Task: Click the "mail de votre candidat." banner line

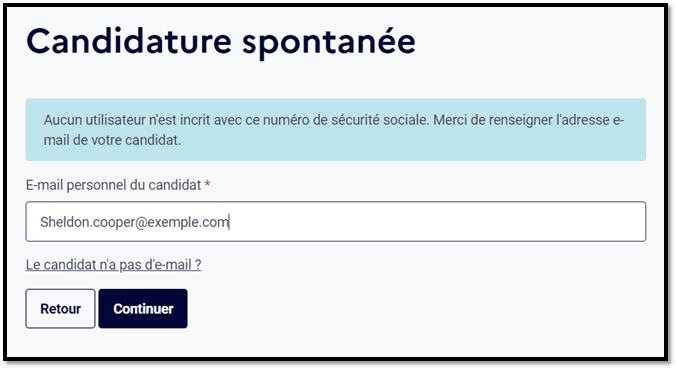Action: [112, 140]
